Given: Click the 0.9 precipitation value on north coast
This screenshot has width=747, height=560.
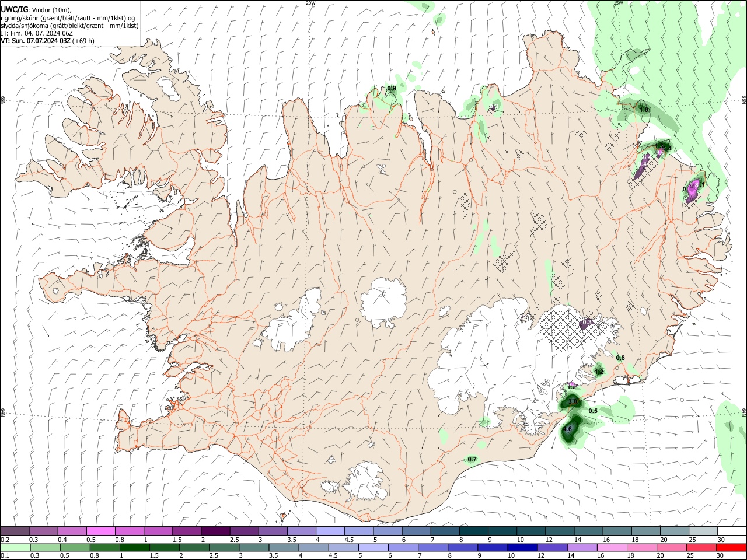Looking at the screenshot, I should click(x=392, y=89).
